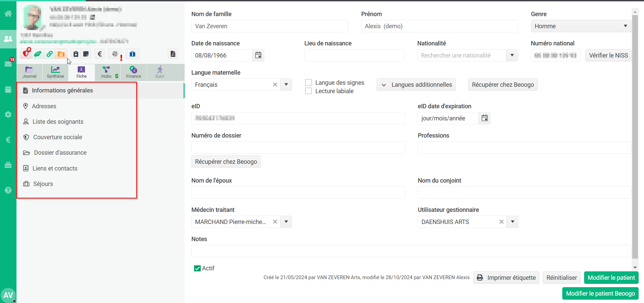
Task: Switch to the Journal tab
Action: (x=29, y=72)
